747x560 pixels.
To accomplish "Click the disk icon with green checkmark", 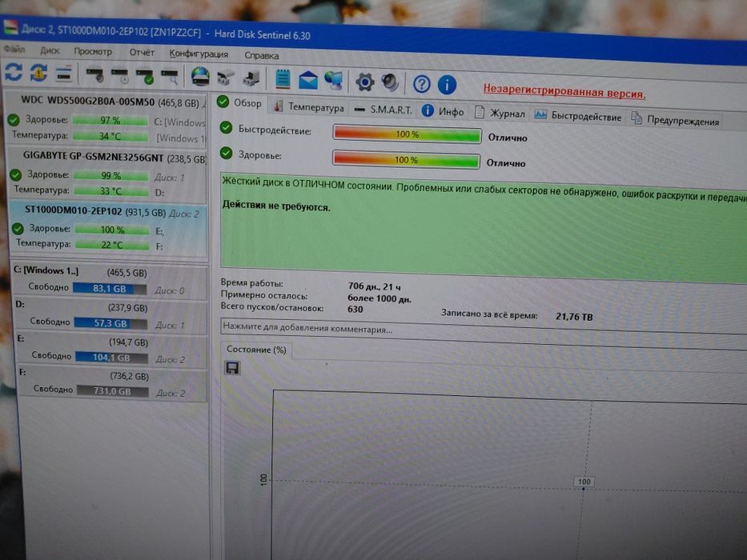I will point(145,76).
